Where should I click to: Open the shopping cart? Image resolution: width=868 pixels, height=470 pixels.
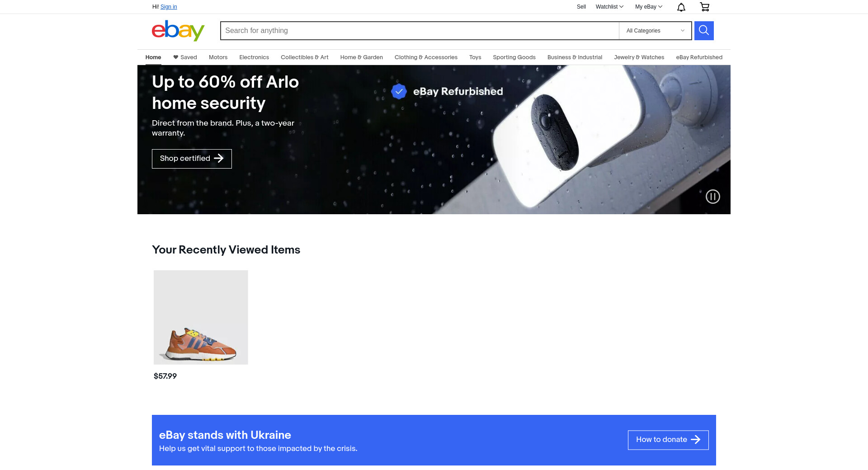coord(704,7)
